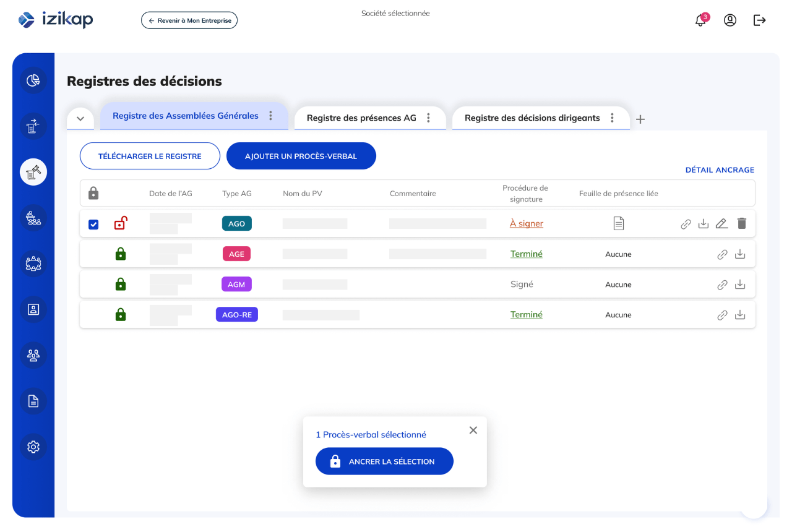
Task: Uncheck the AGO row checkbox
Action: [x=93, y=225]
